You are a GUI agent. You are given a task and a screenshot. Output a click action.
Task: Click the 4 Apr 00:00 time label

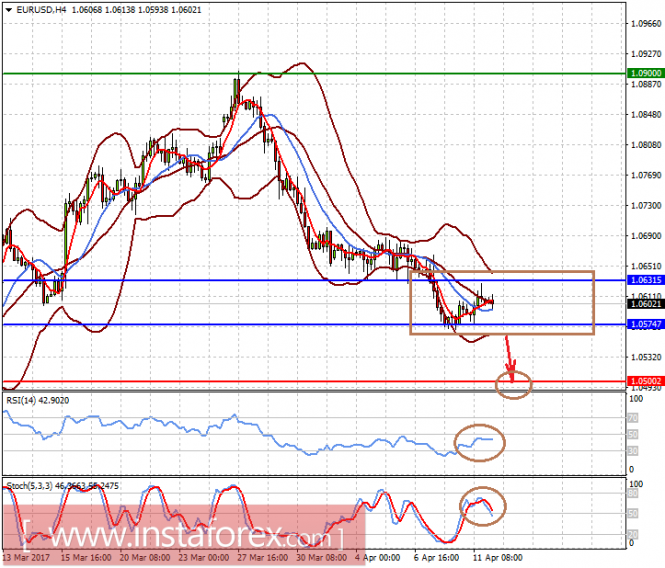[378, 557]
